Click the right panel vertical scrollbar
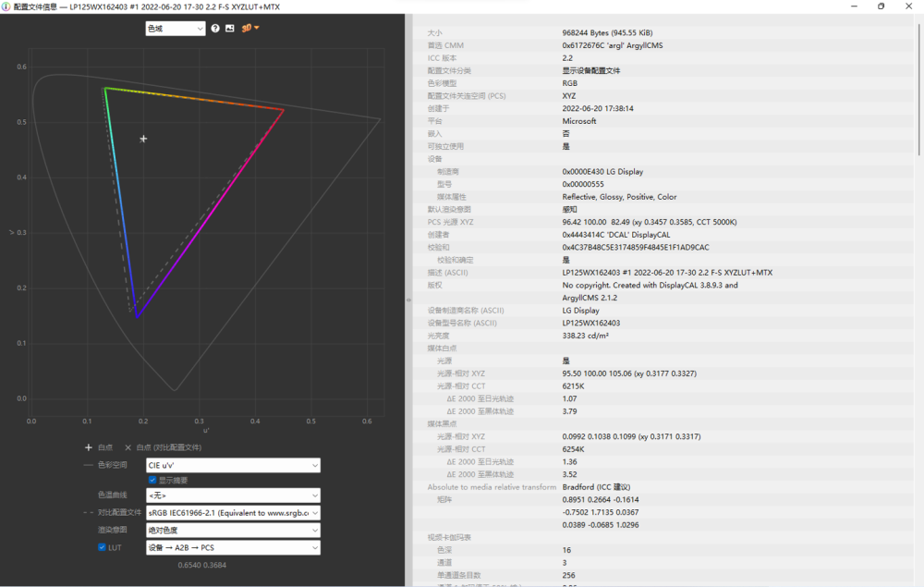Image resolution: width=924 pixels, height=587 pixels. (918, 92)
